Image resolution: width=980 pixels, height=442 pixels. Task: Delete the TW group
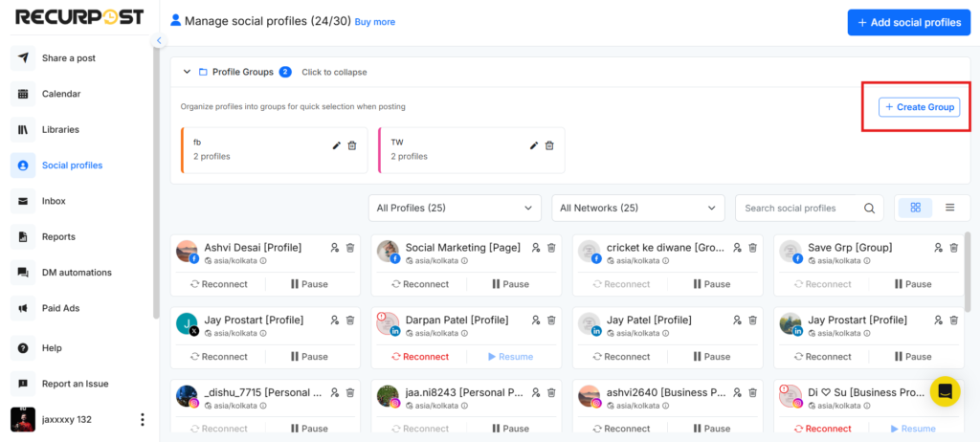[549, 145]
